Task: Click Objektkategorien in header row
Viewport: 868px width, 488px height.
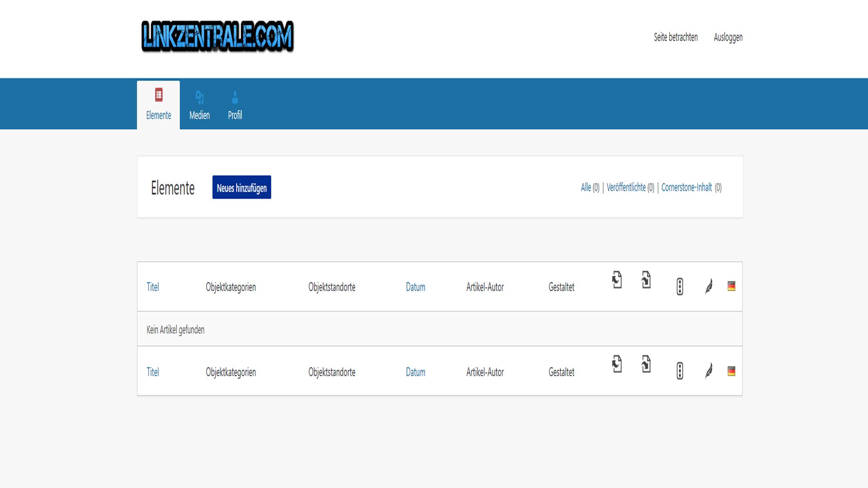Action: [231, 287]
